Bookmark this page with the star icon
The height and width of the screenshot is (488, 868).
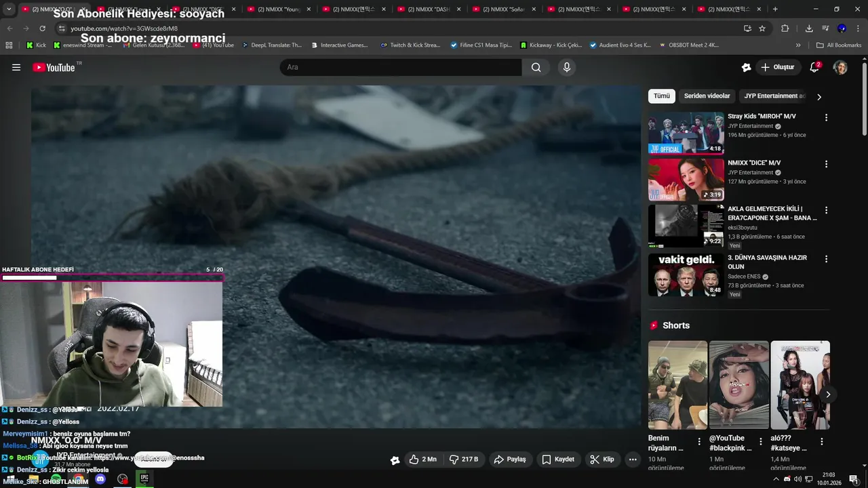coord(762,28)
